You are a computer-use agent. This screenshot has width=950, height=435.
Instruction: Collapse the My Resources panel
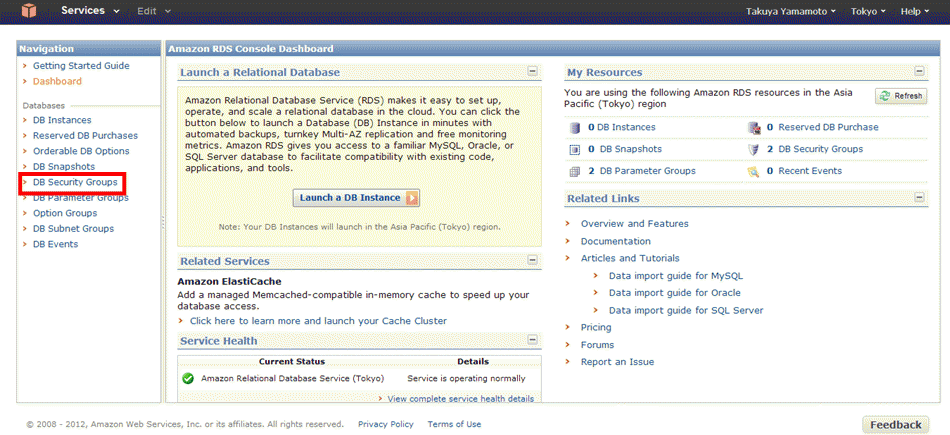click(920, 71)
